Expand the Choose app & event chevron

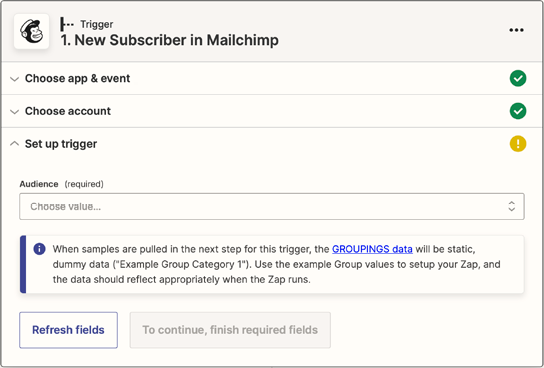pos(14,79)
